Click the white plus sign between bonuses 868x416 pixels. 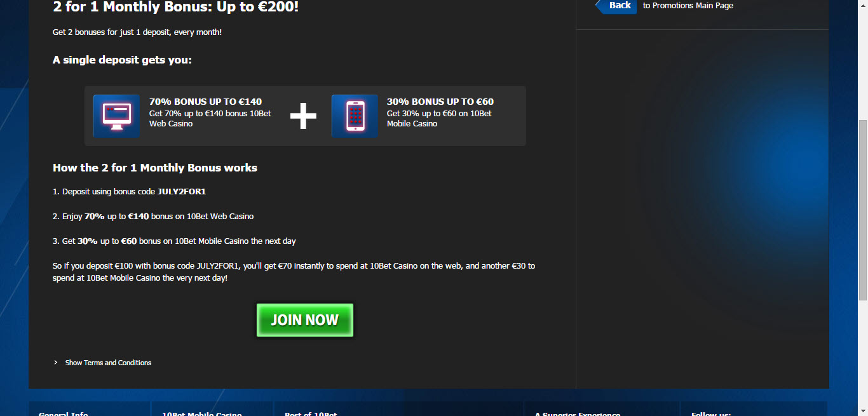[x=303, y=116]
